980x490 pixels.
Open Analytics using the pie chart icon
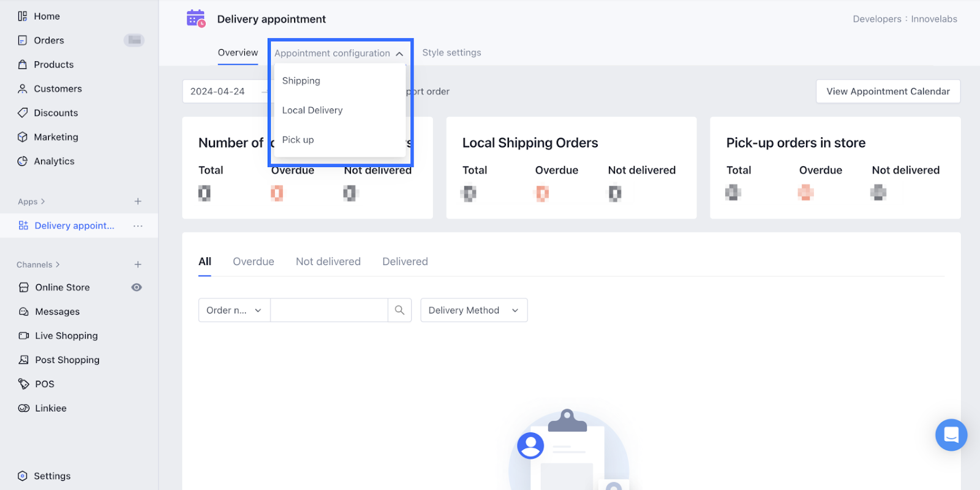tap(23, 161)
